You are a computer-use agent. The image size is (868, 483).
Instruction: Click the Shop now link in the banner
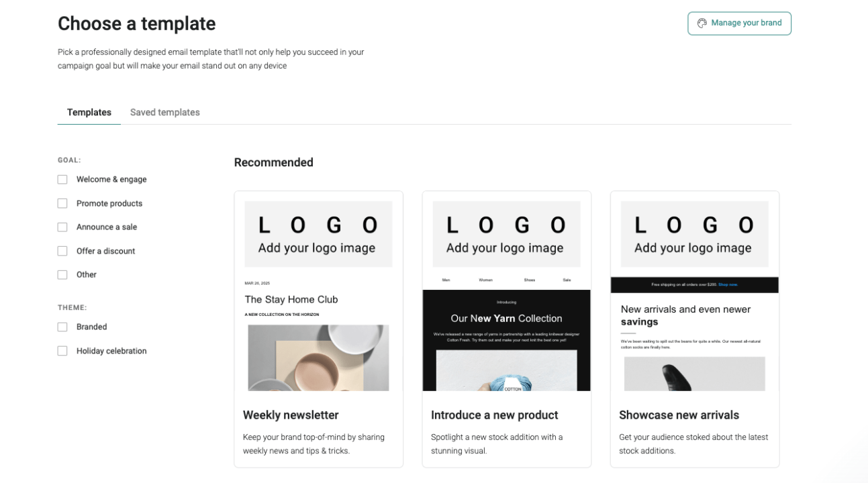pyautogui.click(x=728, y=284)
